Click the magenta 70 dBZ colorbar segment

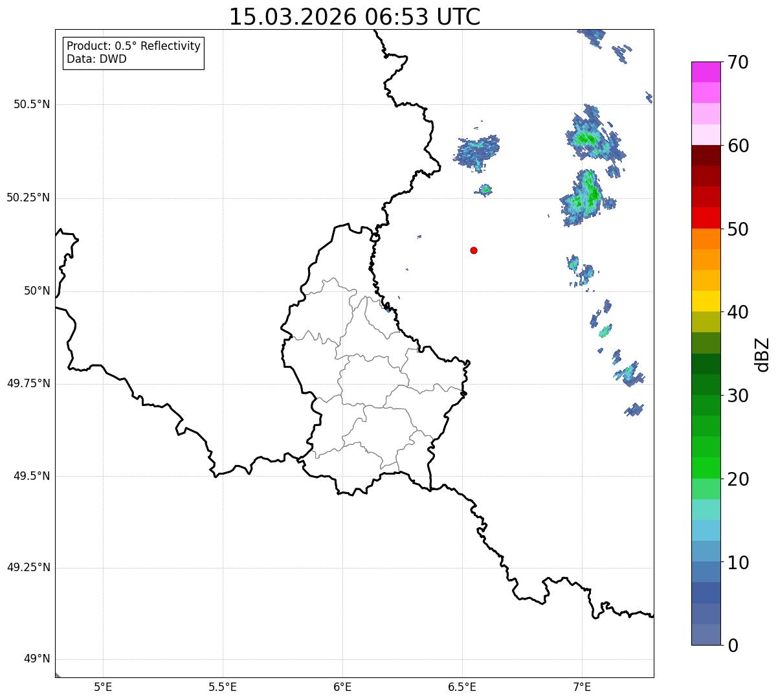pos(706,72)
